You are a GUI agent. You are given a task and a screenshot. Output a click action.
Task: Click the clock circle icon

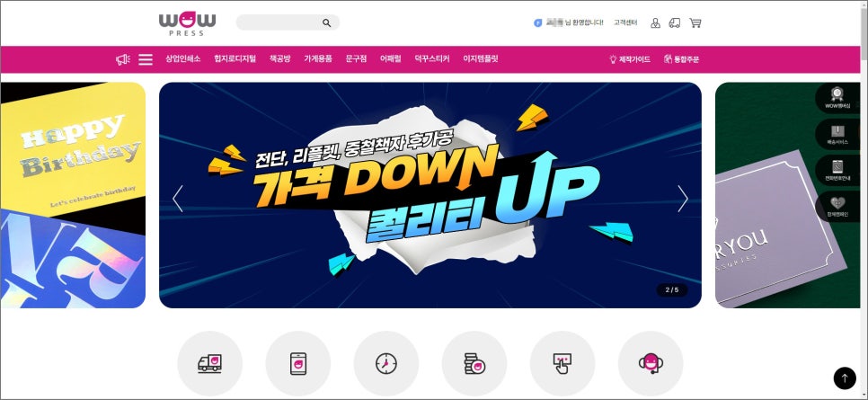coord(385,363)
